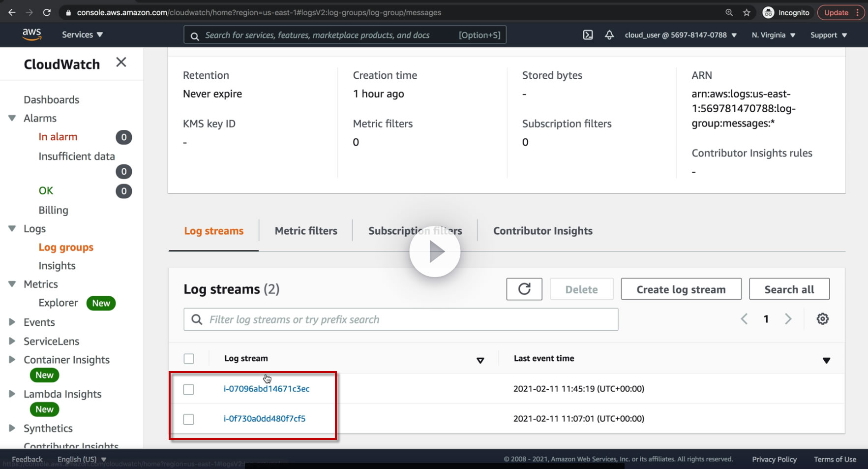Click the AWS logo home icon

tap(31, 34)
